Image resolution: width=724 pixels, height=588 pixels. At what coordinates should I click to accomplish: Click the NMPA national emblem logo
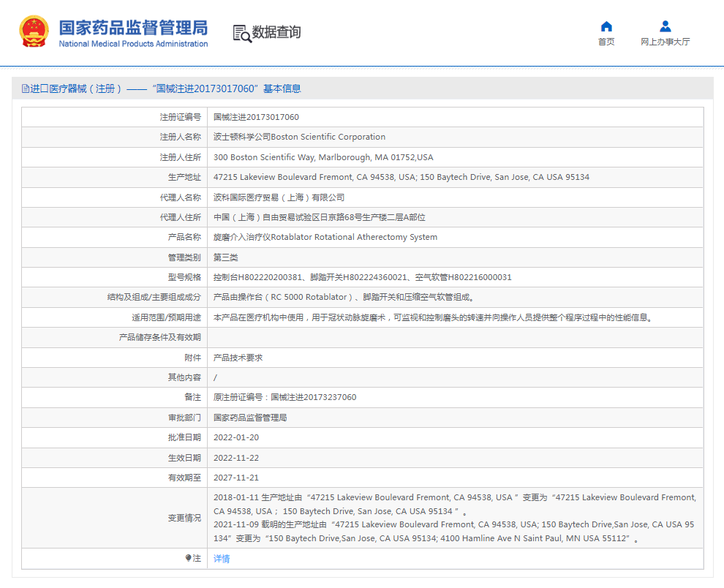click(x=34, y=32)
